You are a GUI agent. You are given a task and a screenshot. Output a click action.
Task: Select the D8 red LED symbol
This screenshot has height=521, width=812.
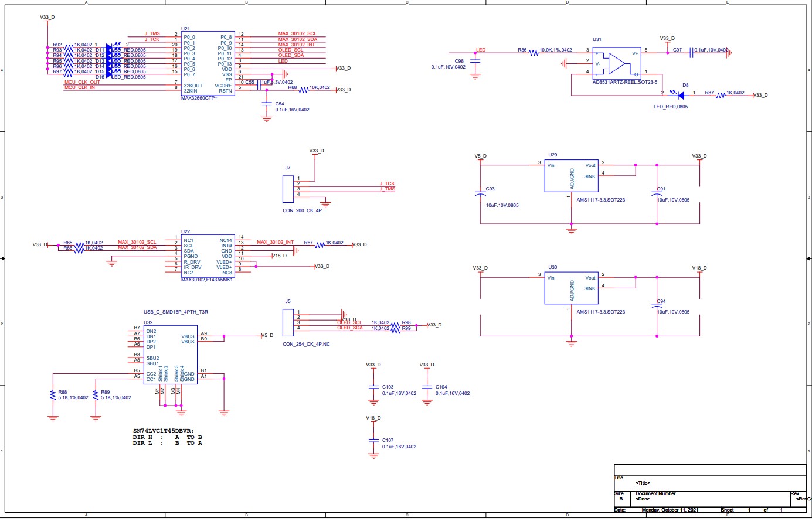coord(681,94)
